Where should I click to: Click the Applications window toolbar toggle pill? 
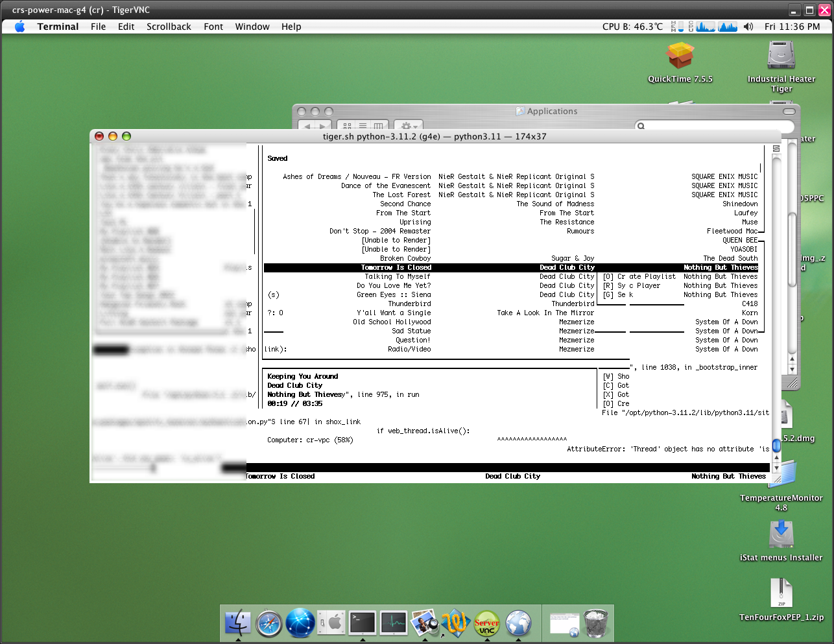(789, 112)
